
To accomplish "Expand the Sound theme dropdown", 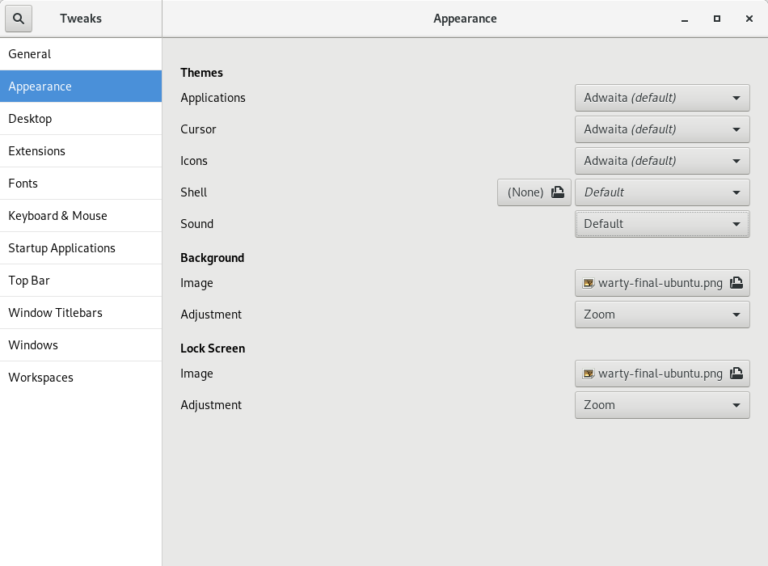I will [x=662, y=224].
